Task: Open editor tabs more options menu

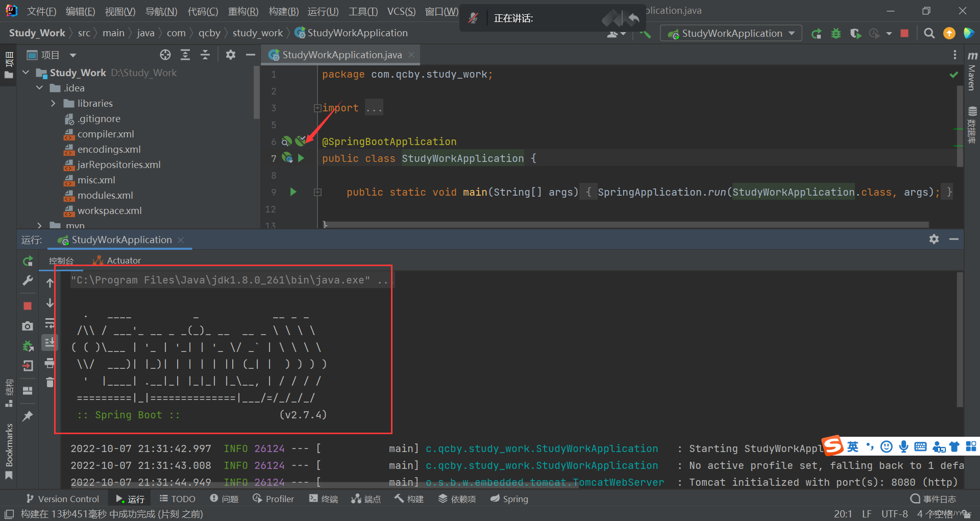Action: (954, 55)
